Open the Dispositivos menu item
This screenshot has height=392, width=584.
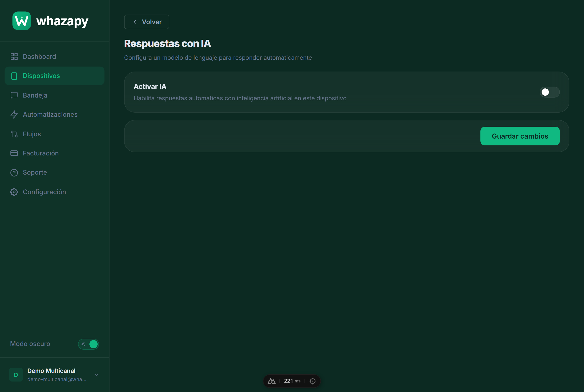[55, 76]
